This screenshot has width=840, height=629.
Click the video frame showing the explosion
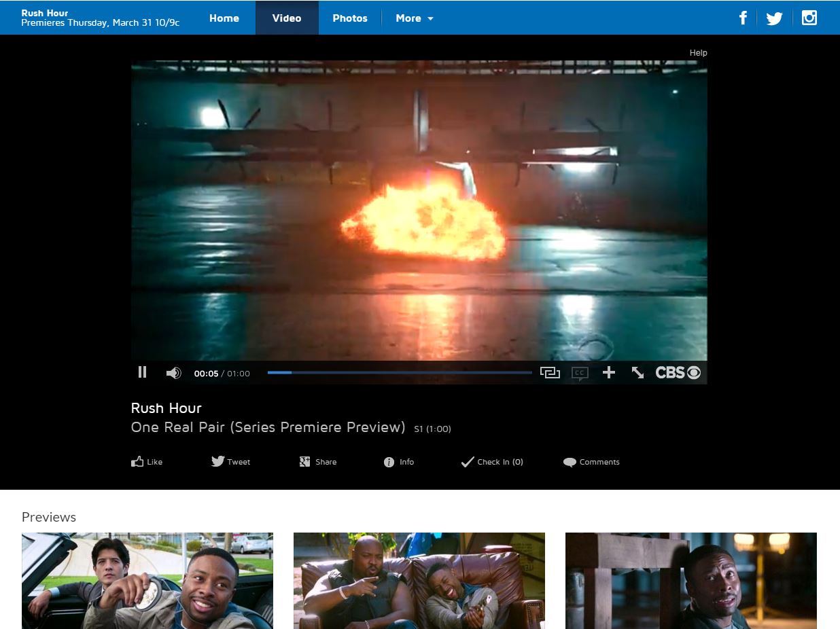coord(419,211)
